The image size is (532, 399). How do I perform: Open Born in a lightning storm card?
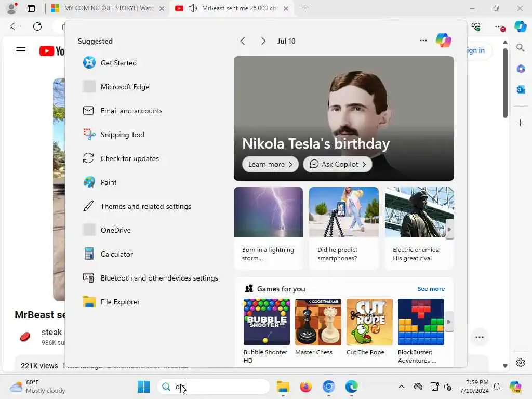click(x=268, y=228)
